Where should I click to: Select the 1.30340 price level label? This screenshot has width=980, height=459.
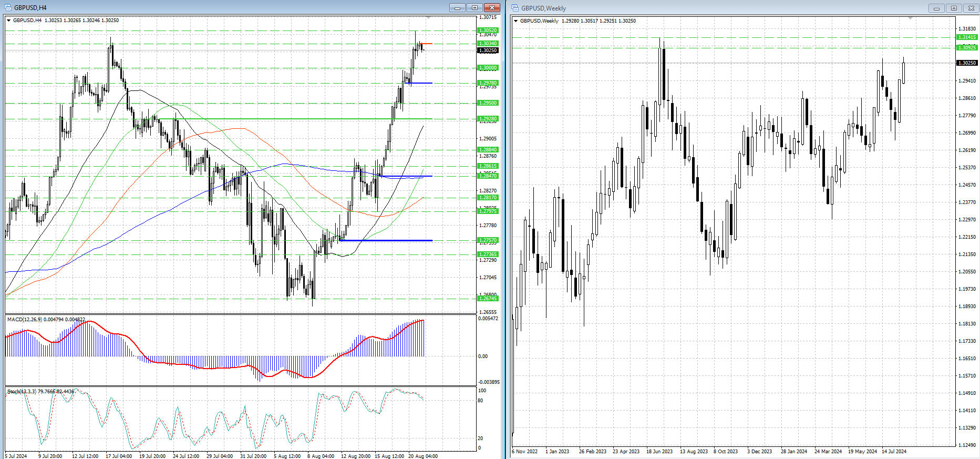pyautogui.click(x=488, y=44)
